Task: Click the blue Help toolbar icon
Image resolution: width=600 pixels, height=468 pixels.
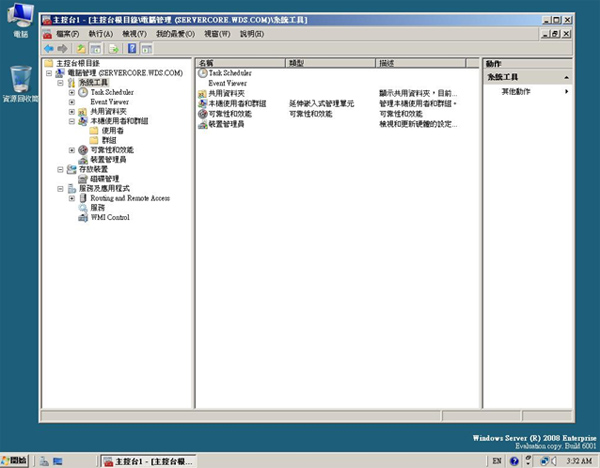Action: pos(131,48)
